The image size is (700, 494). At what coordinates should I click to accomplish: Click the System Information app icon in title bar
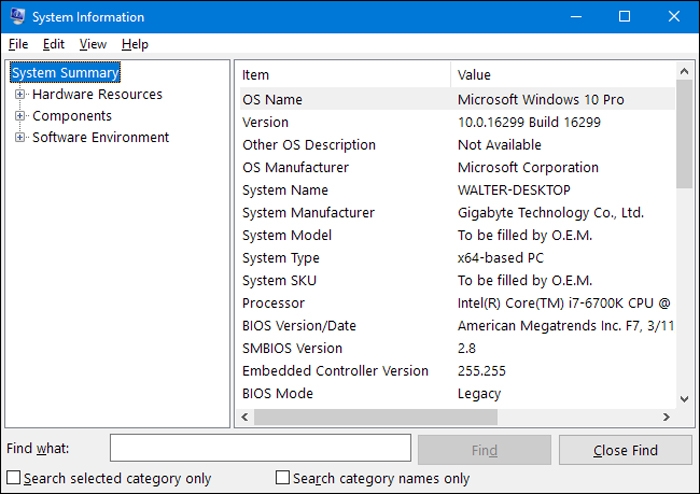click(x=17, y=17)
